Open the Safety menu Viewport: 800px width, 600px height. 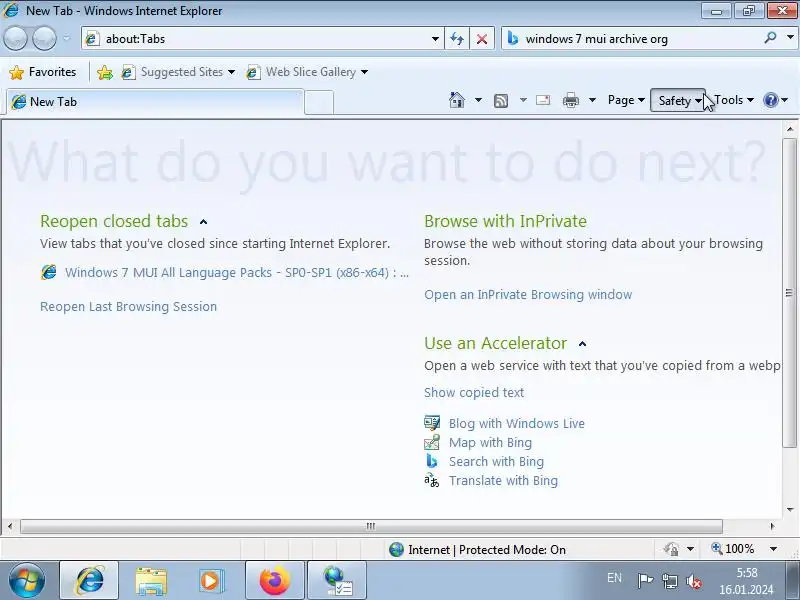679,101
